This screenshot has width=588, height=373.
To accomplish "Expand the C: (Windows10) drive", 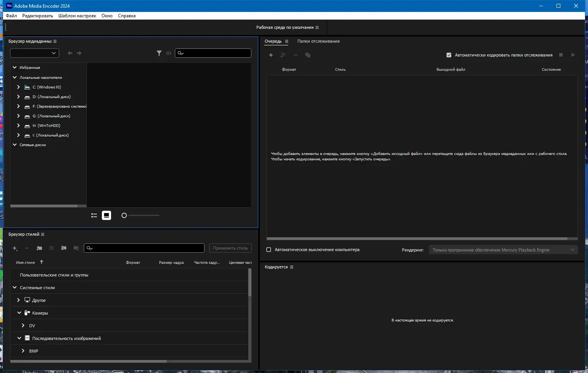I will click(x=18, y=87).
